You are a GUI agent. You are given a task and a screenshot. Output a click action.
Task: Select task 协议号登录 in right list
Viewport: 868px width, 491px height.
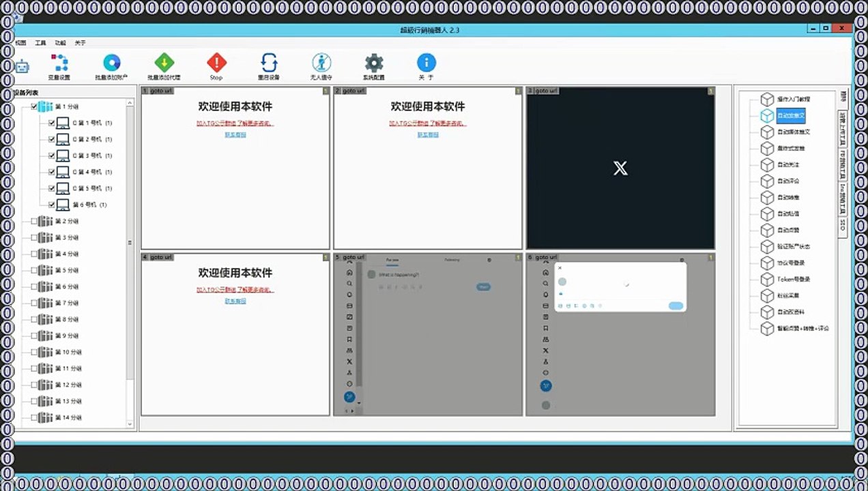coord(791,263)
